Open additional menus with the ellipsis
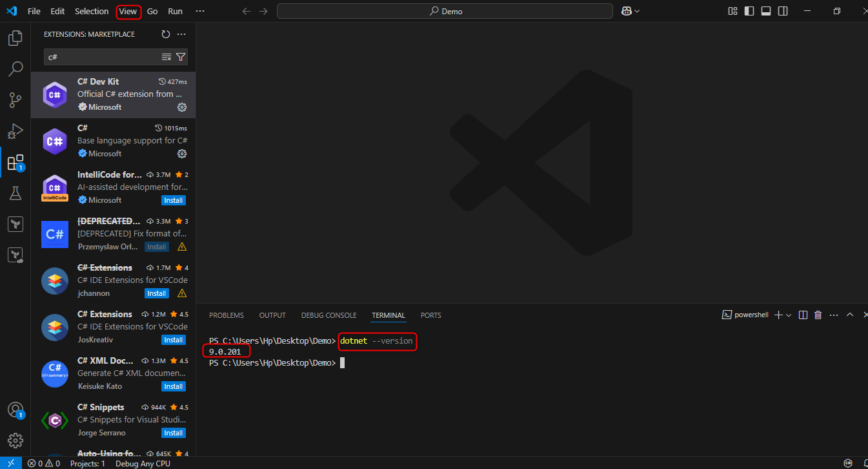This screenshot has height=469, width=868. (x=199, y=11)
